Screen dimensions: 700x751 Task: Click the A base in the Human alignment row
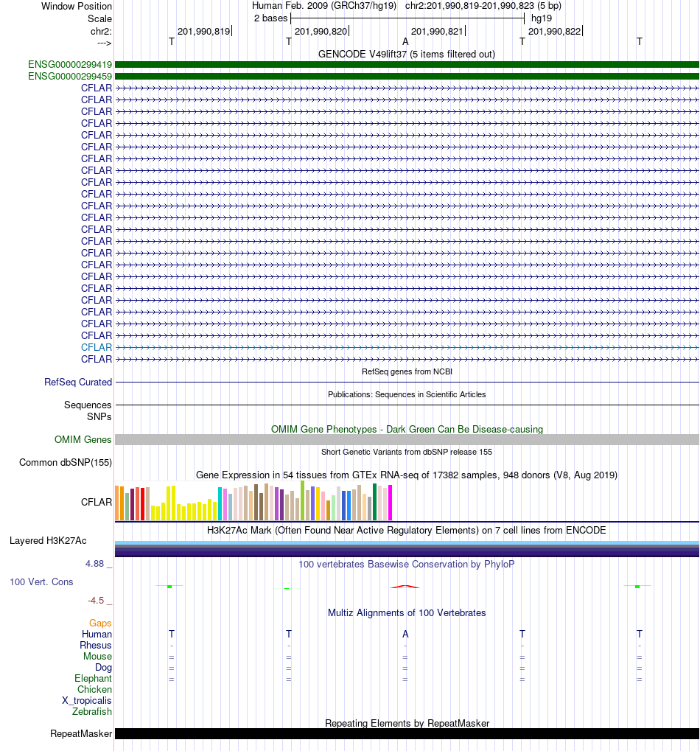pos(405,634)
